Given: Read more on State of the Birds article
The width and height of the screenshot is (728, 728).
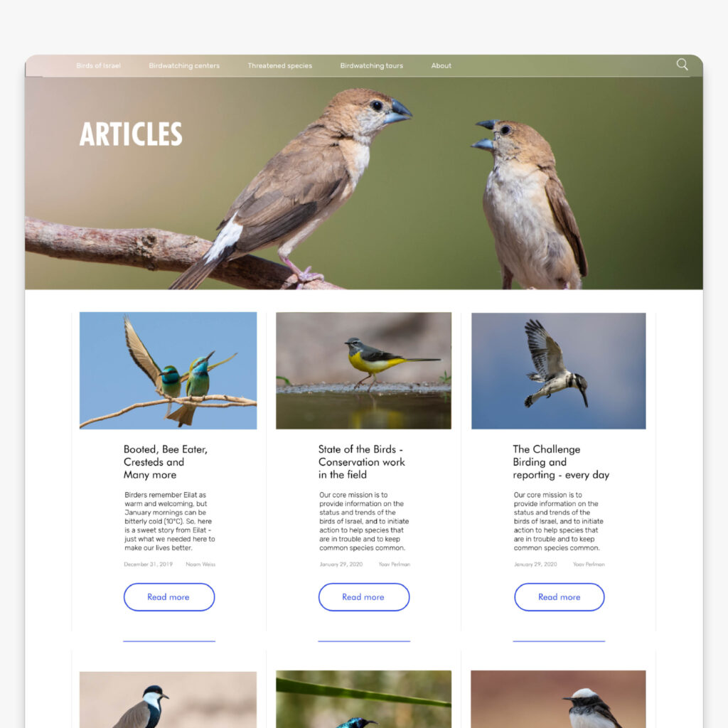Looking at the screenshot, I should pyautogui.click(x=364, y=597).
